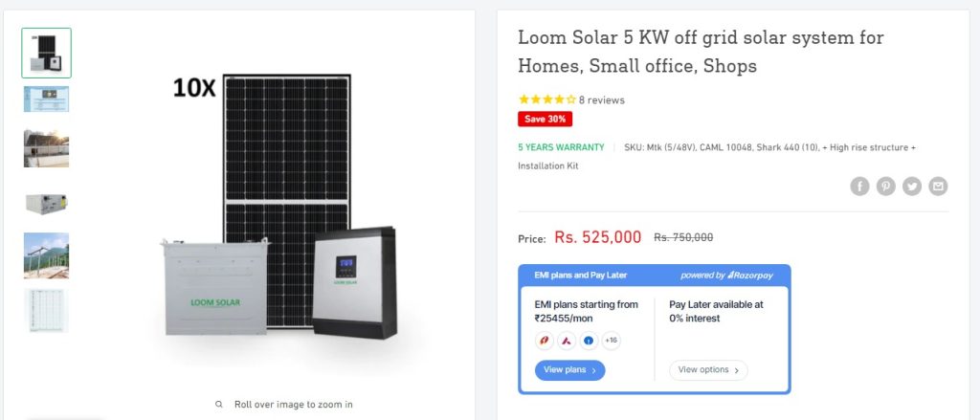Select the rooftop installation thumbnail
Viewport: 980px width, 420px height.
46,148
